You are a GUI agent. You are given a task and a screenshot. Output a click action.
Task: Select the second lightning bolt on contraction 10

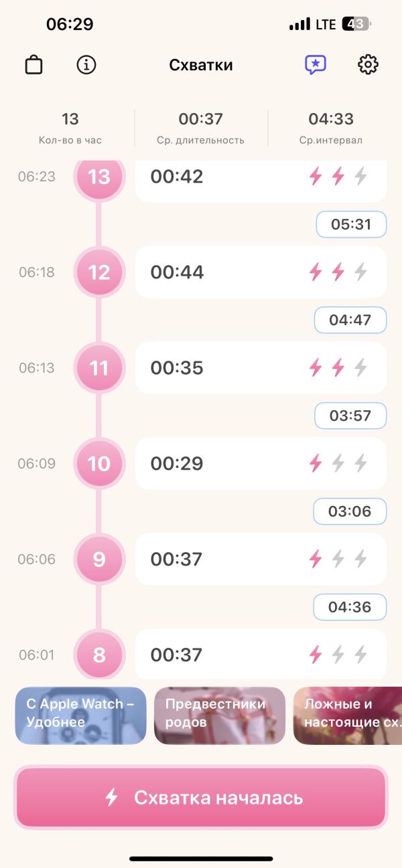(338, 463)
